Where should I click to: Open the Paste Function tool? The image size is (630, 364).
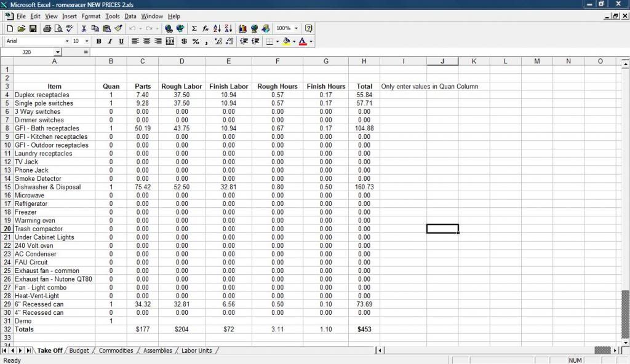click(205, 28)
